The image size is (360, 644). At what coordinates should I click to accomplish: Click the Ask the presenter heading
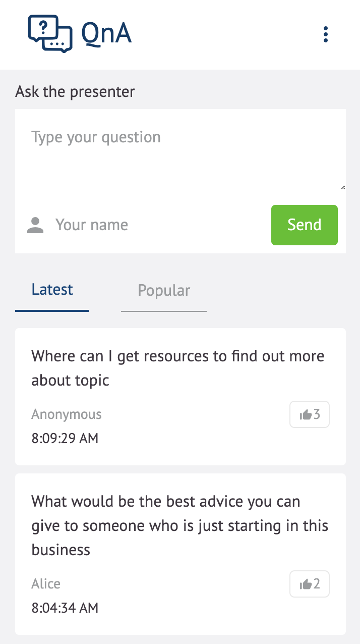75,92
